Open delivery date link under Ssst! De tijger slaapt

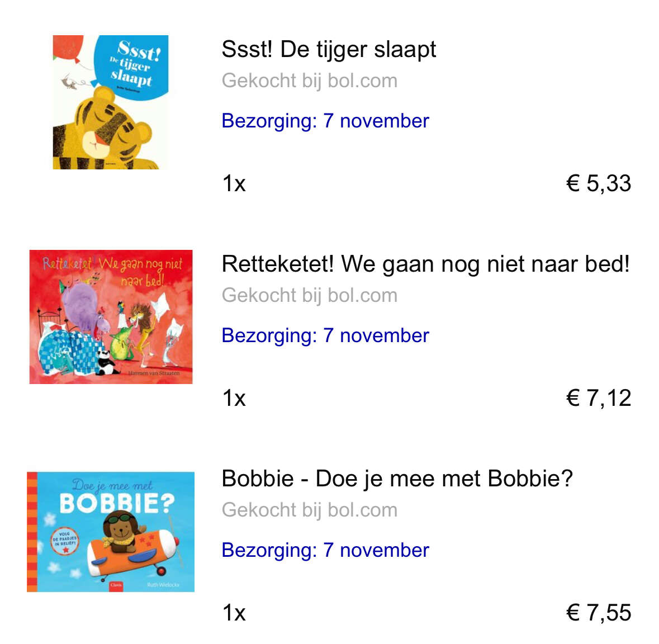click(x=325, y=121)
